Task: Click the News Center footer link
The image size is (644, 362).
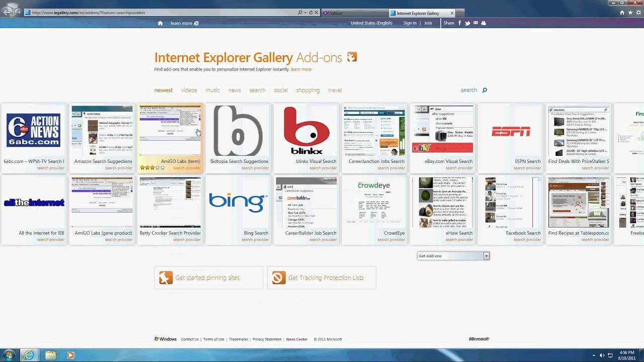Action: (297, 339)
